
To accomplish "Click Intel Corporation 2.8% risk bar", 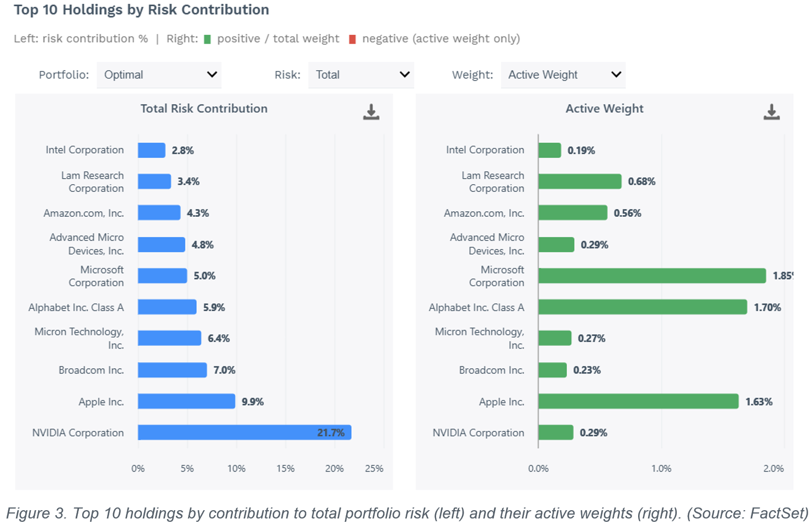I will pyautogui.click(x=152, y=150).
